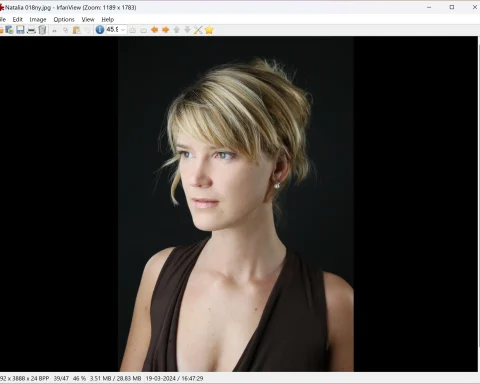
Task: Save the image with the floppy disk icon
Action: (20, 30)
